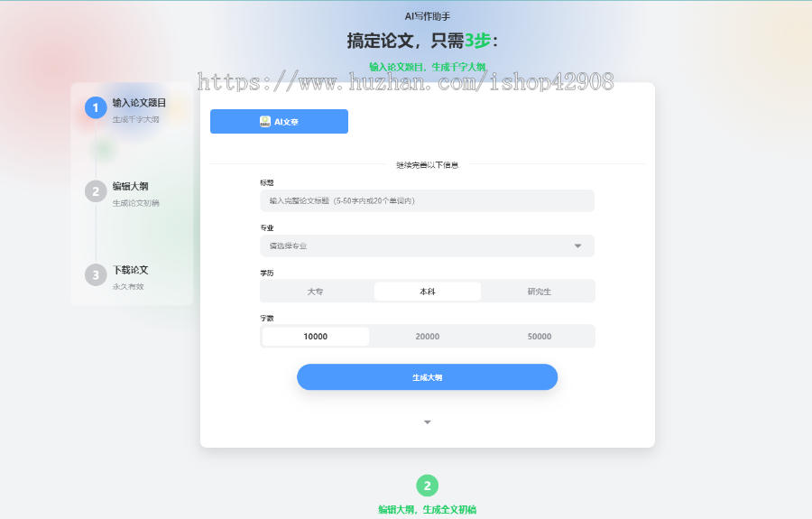Viewport: 812px width, 519px height.
Task: Expand the collapse arrow below 生成大纲
Action: (428, 422)
